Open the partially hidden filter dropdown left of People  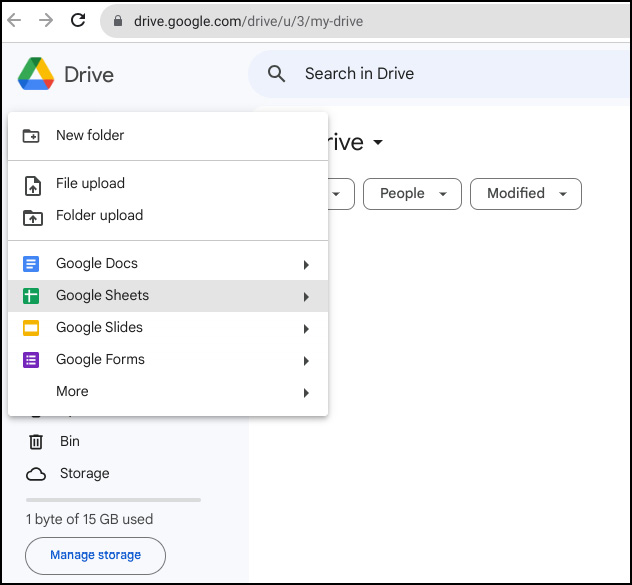(x=341, y=194)
